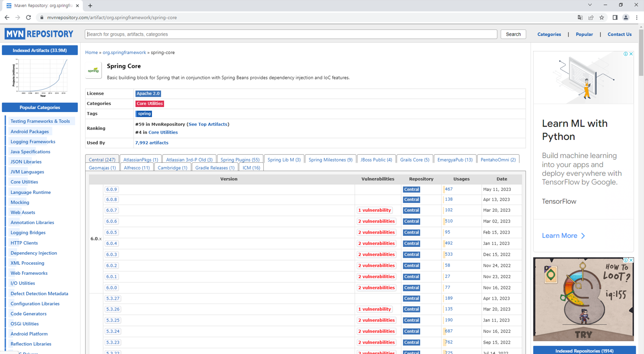The width and height of the screenshot is (644, 354).
Task: Open Popular in top navigation
Action: pos(584,34)
